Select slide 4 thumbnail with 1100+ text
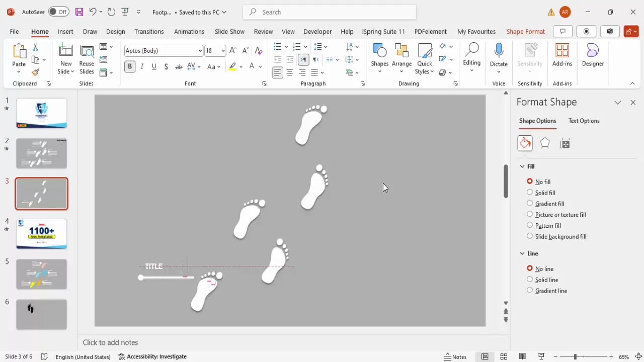The width and height of the screenshot is (644, 362). 41,234
